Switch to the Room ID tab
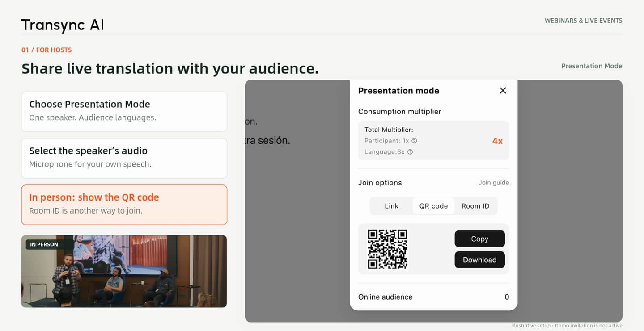644x331 pixels. tap(475, 206)
